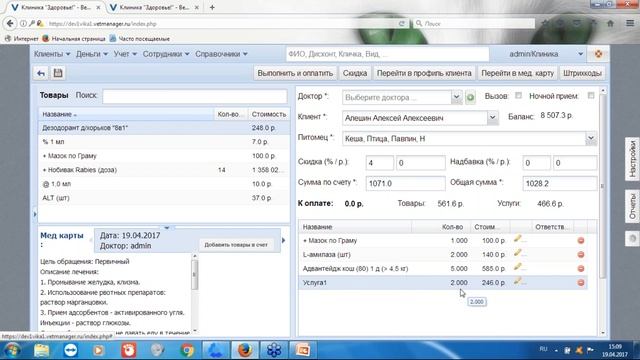This screenshot has height=360, width=640.
Task: Open new browser tab
Action: [212, 7]
